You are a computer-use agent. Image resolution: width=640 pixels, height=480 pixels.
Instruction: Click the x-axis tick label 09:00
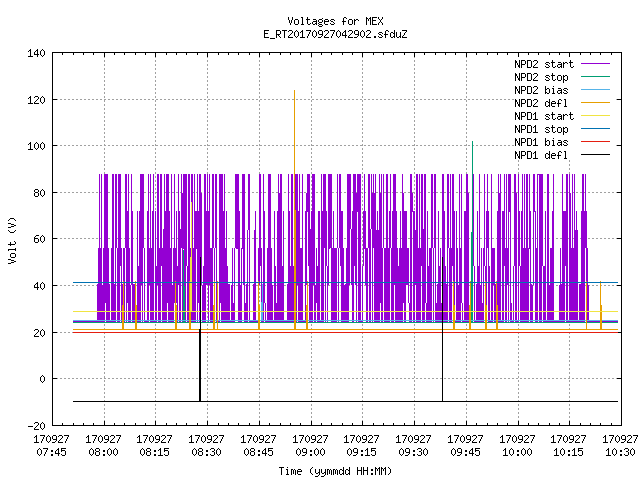pos(310,452)
